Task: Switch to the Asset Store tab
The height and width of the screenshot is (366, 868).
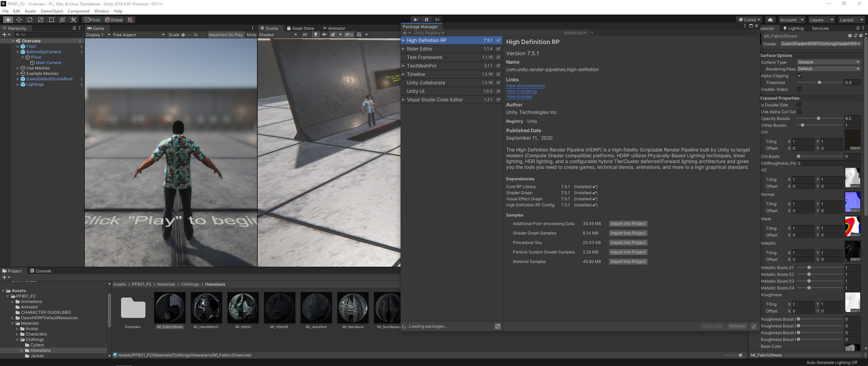Action: click(x=300, y=28)
